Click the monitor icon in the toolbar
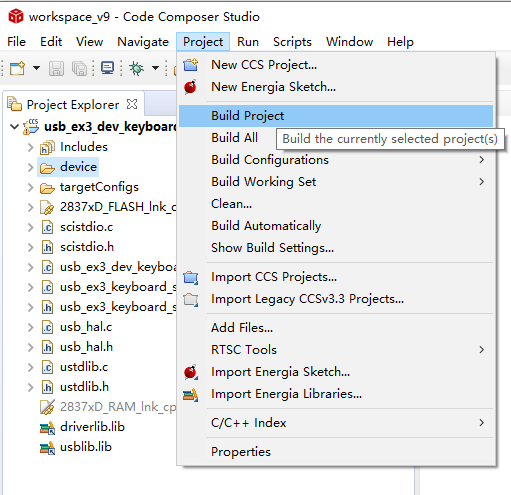511x495 pixels. tap(107, 68)
